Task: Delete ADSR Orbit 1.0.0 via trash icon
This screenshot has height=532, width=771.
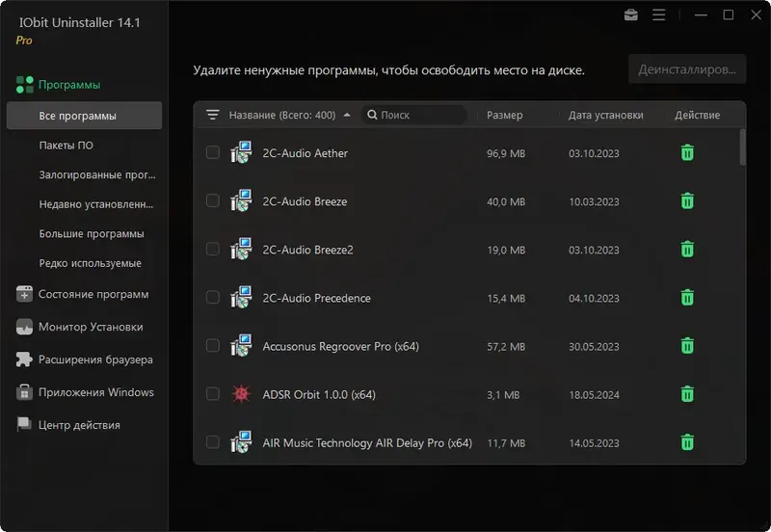Action: [x=687, y=394]
